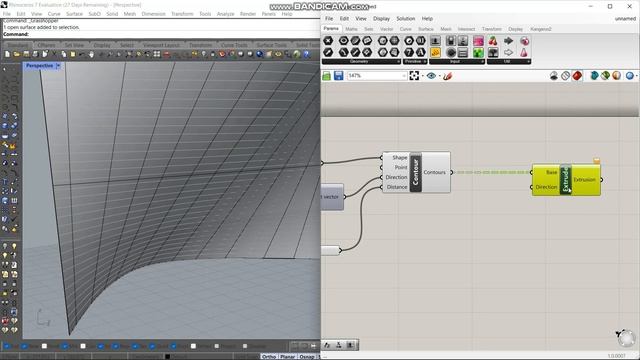640x360 pixels.
Task: Click the blue Render sphere icon in Rhino toolbar
Action: click(x=260, y=54)
